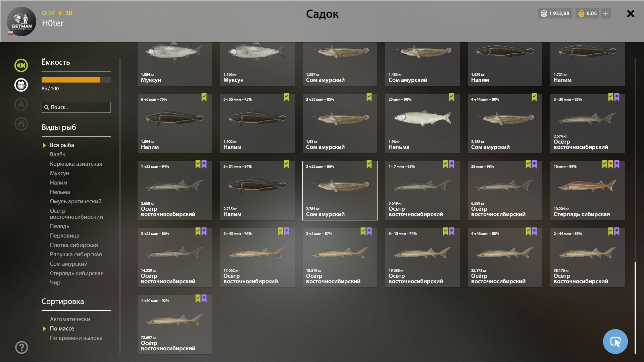Filter fish species to Налим
Viewport: 644px width, 362px height.
point(59,183)
